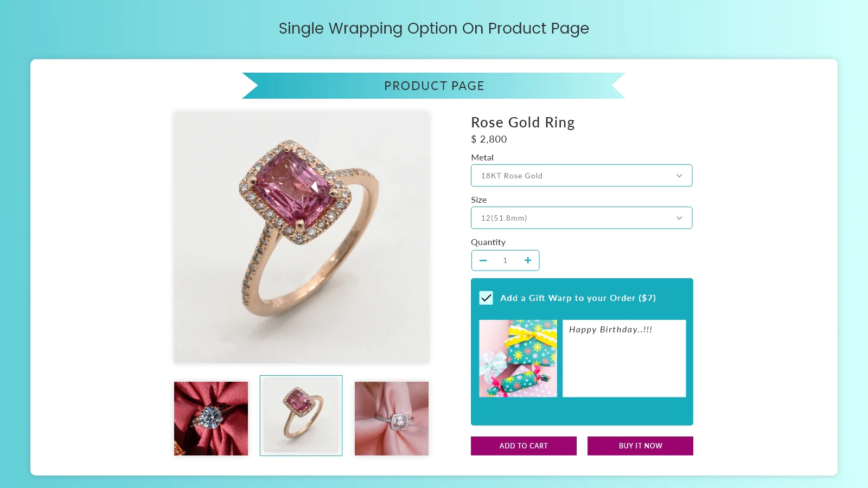The image size is (868, 488).
Task: Click the quantity number field
Action: pyautogui.click(x=505, y=260)
